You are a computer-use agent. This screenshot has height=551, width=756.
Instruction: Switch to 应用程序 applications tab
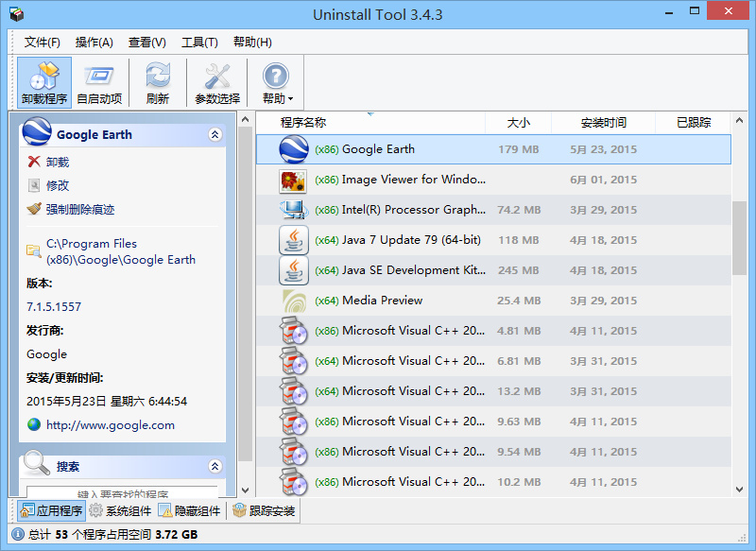[x=52, y=510]
